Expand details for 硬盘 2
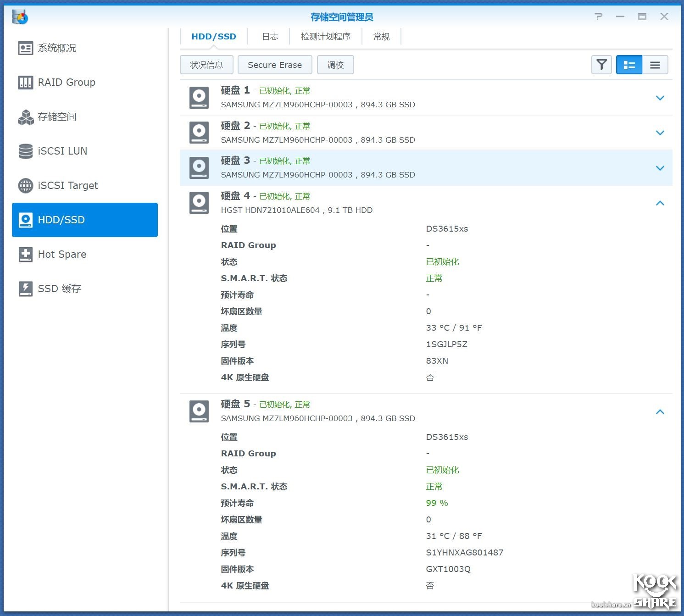The height and width of the screenshot is (616, 684). [660, 133]
